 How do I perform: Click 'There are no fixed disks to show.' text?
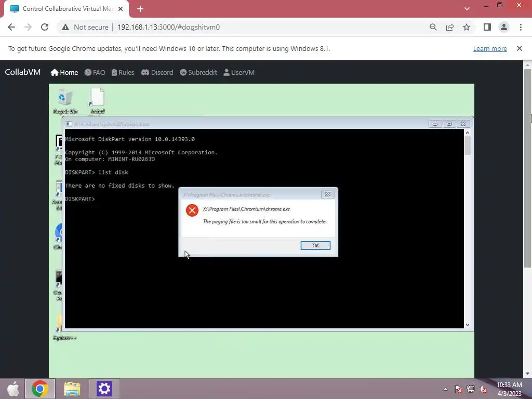tap(120, 185)
